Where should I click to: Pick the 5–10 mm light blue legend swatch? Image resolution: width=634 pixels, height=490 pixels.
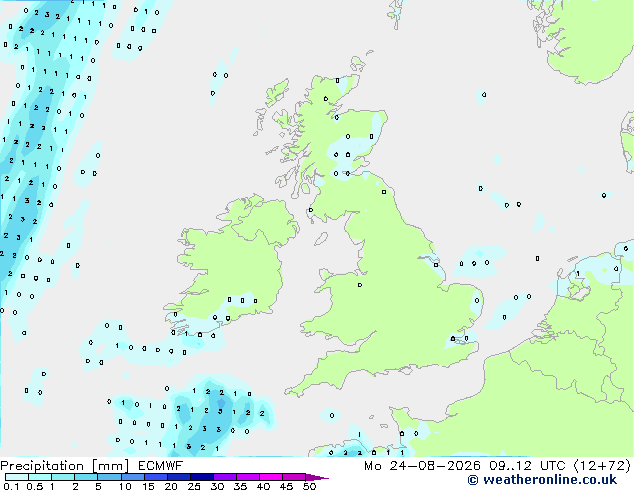pos(109,477)
